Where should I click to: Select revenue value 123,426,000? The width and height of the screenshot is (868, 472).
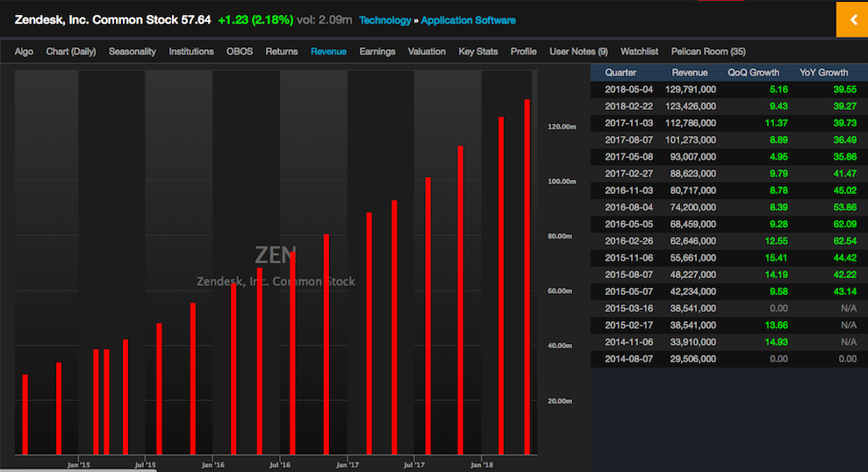(x=691, y=106)
